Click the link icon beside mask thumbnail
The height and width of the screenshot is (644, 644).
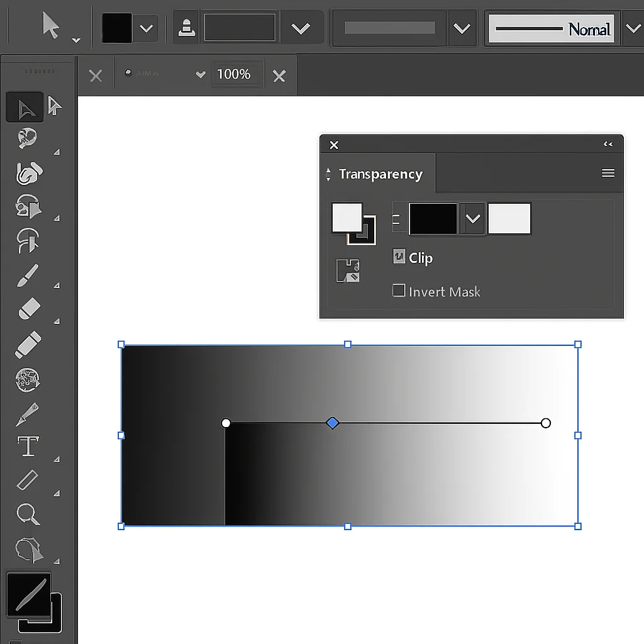coord(396,219)
